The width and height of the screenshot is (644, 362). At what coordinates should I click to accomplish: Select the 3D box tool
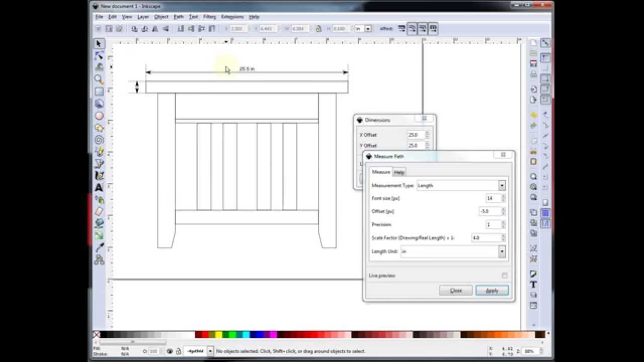pyautogui.click(x=99, y=104)
